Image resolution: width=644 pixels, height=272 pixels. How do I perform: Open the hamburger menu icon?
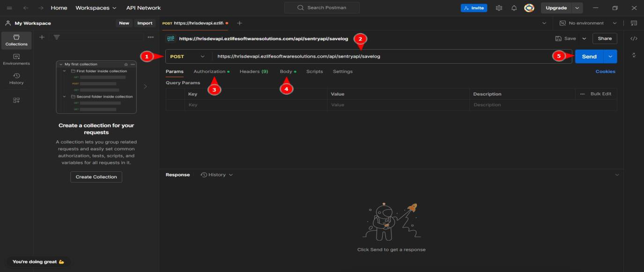(x=9, y=8)
